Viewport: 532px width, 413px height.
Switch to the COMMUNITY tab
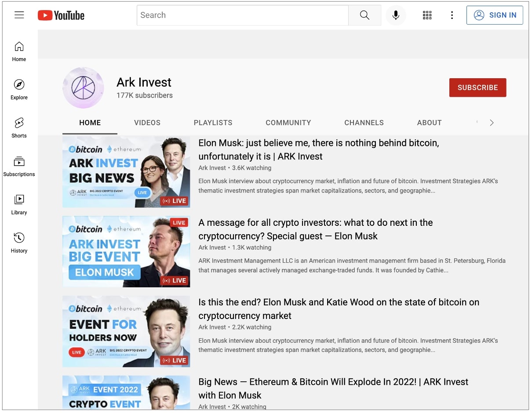[288, 123]
